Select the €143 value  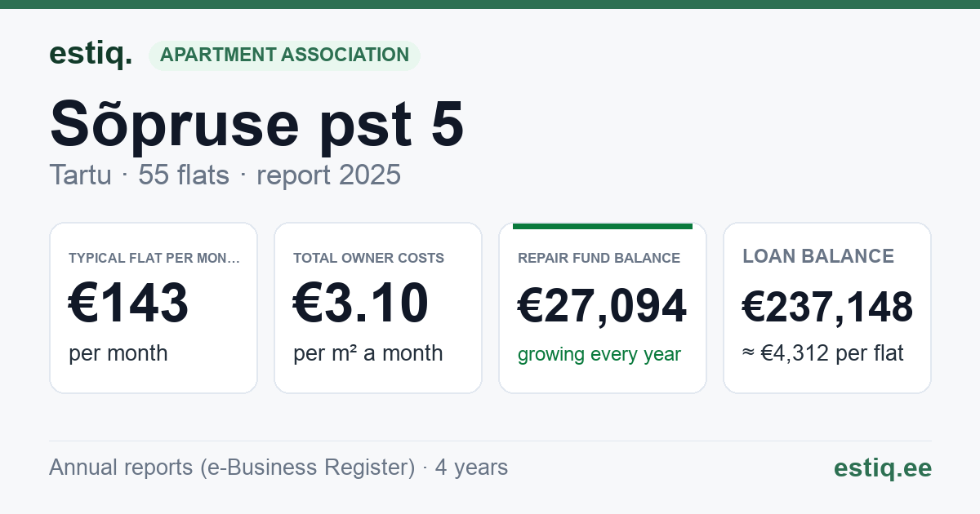click(x=129, y=304)
